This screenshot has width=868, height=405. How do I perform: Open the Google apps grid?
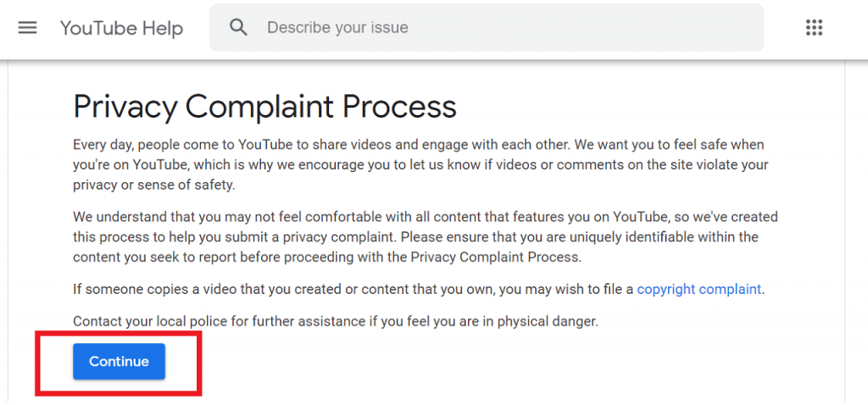(814, 28)
